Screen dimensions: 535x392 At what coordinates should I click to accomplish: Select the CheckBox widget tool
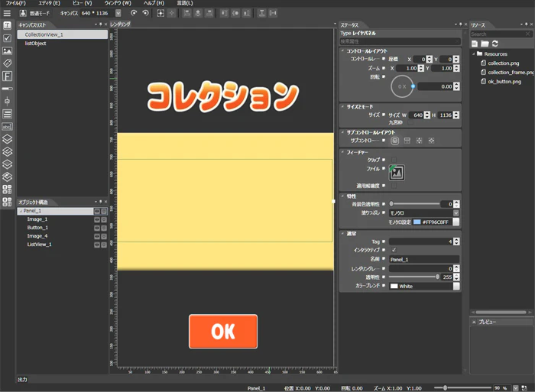pos(7,38)
